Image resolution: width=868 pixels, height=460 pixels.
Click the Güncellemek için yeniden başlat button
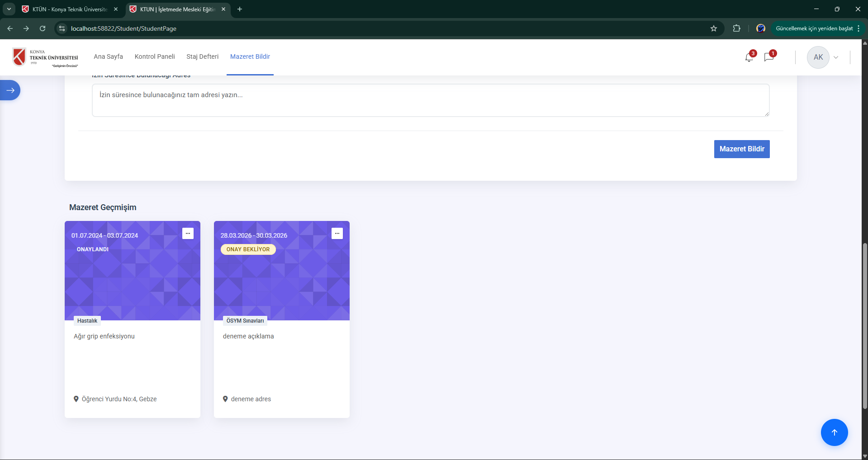coord(814,28)
